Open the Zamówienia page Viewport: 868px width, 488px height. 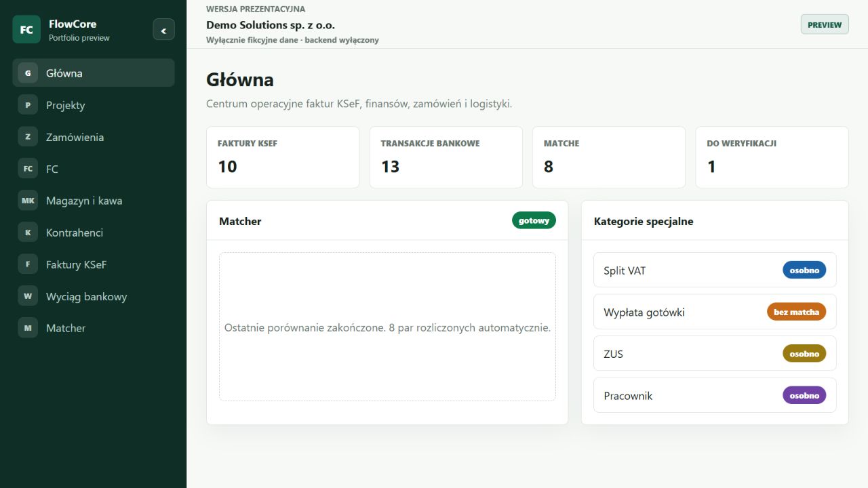pyautogui.click(x=94, y=137)
